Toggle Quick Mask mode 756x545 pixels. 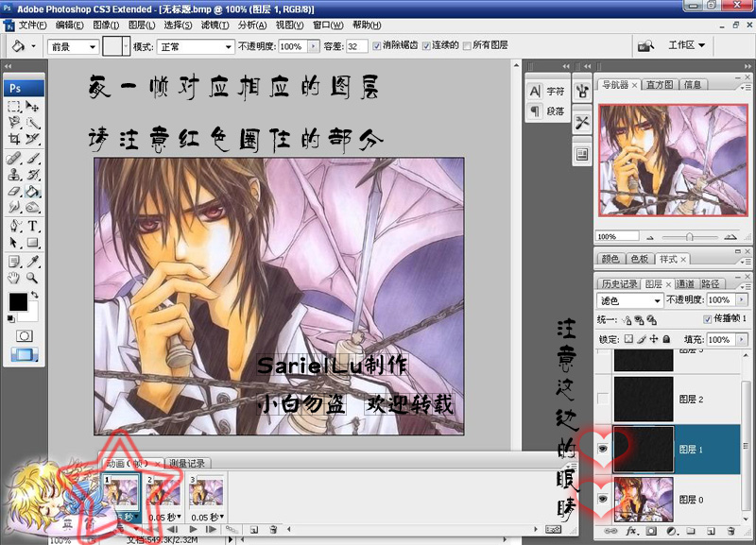(x=25, y=336)
